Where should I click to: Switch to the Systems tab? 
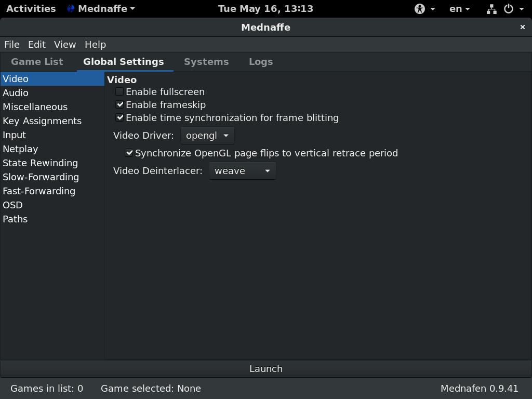click(x=206, y=62)
